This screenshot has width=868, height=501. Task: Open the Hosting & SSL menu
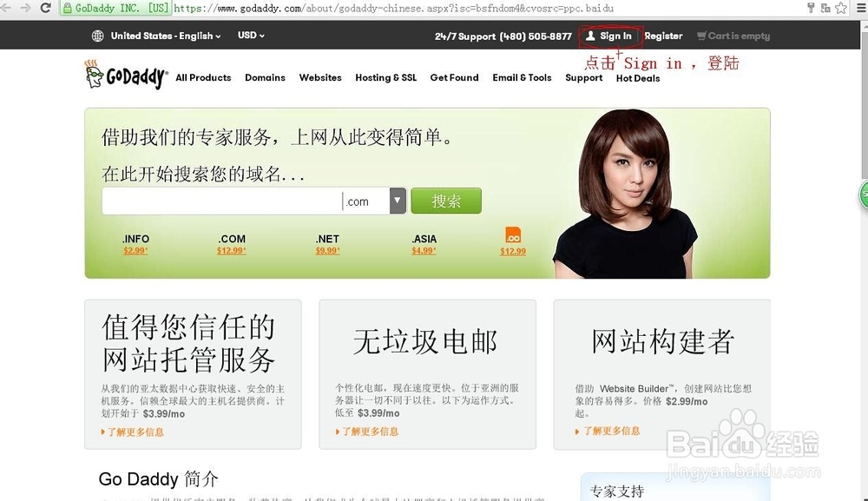click(x=385, y=78)
